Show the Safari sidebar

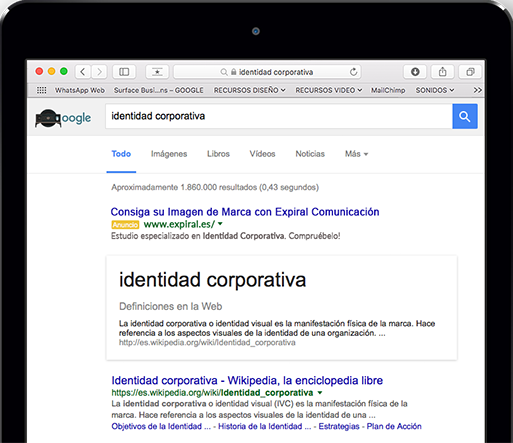coord(124,72)
